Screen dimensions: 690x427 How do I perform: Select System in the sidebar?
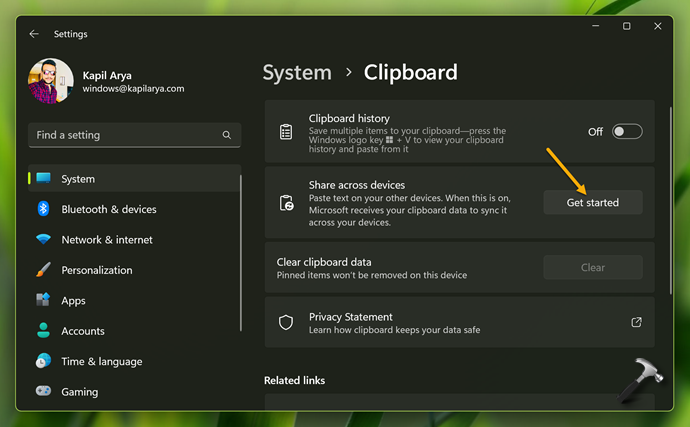point(78,179)
